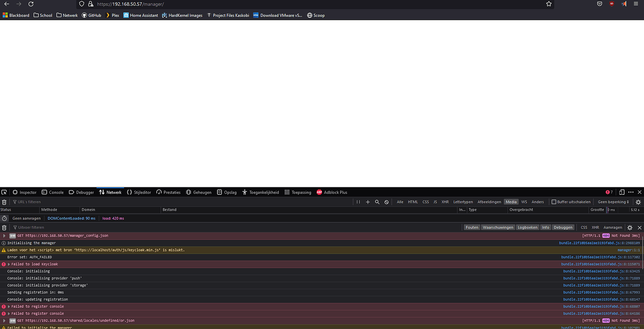
Task: Select the element picker tool
Action: [5, 192]
